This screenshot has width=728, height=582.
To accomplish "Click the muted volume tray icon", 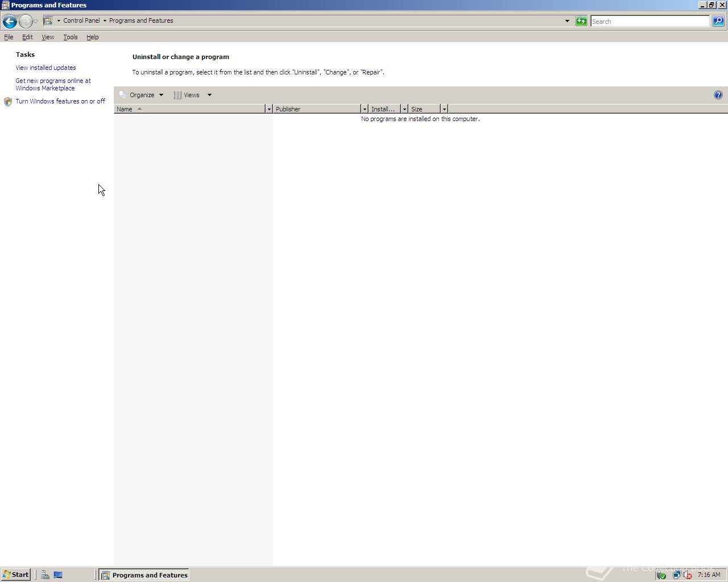I will (x=687, y=575).
